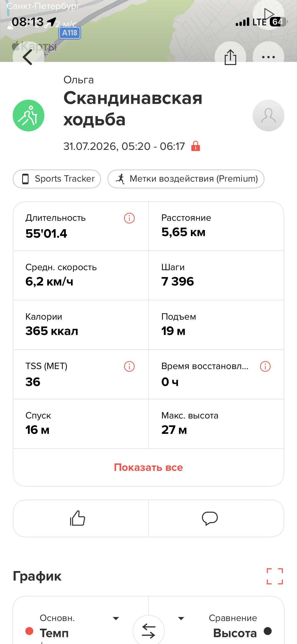Show info for TSS (MET) metric
This screenshot has width=297, height=644.
click(x=129, y=366)
